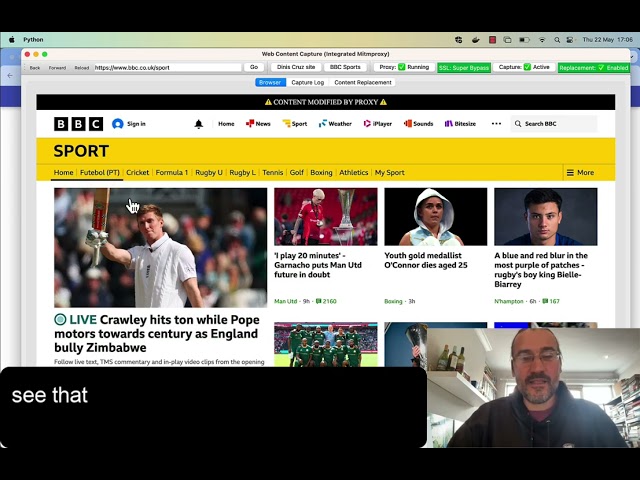The height and width of the screenshot is (480, 640).
Task: Click the URL address field
Action: (x=167, y=68)
